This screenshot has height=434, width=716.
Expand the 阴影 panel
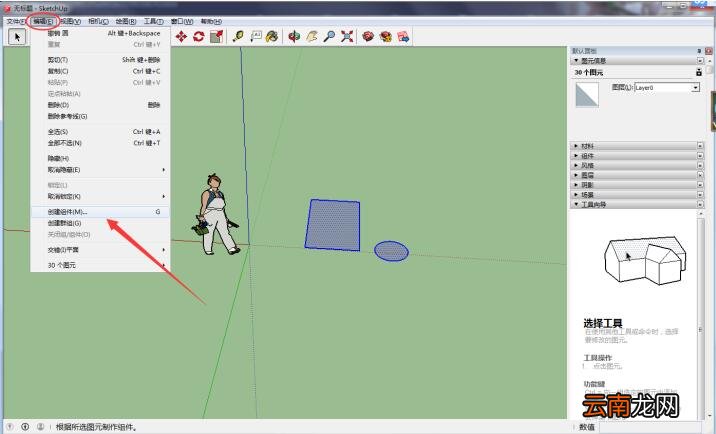click(x=576, y=185)
